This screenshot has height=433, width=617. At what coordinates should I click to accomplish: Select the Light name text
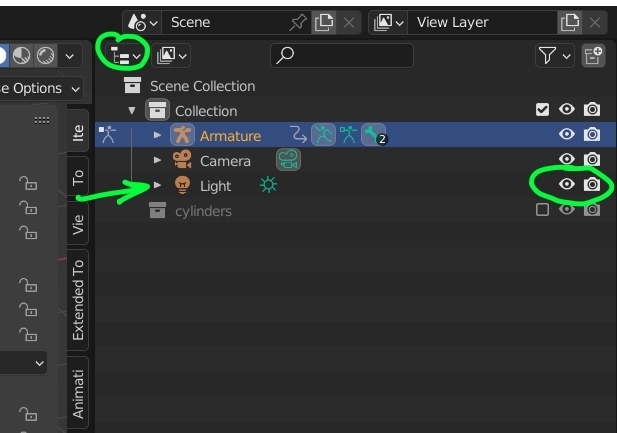point(215,186)
